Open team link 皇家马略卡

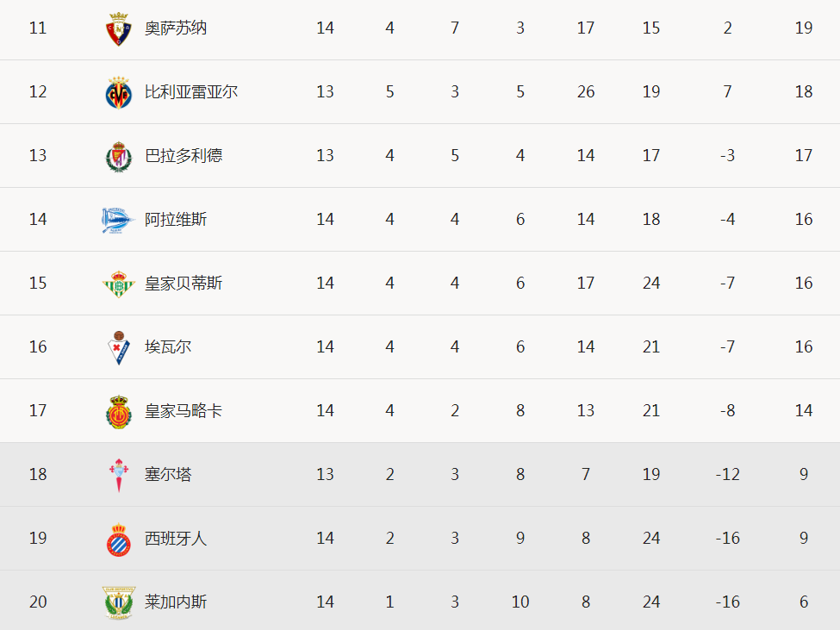tap(184, 410)
